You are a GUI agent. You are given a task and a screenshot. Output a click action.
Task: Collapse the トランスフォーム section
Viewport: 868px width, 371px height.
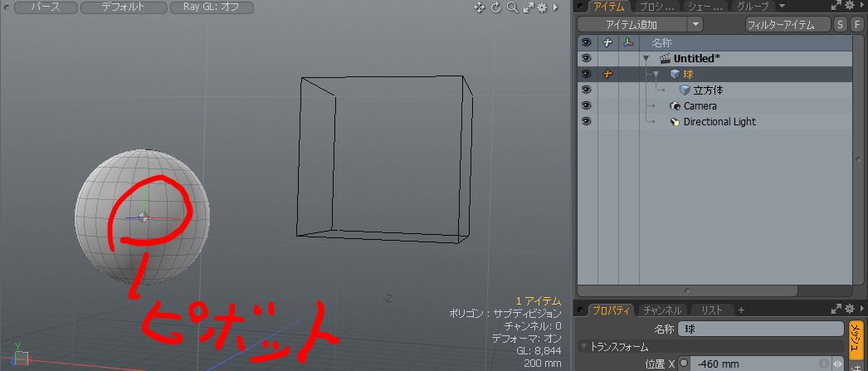click(583, 347)
